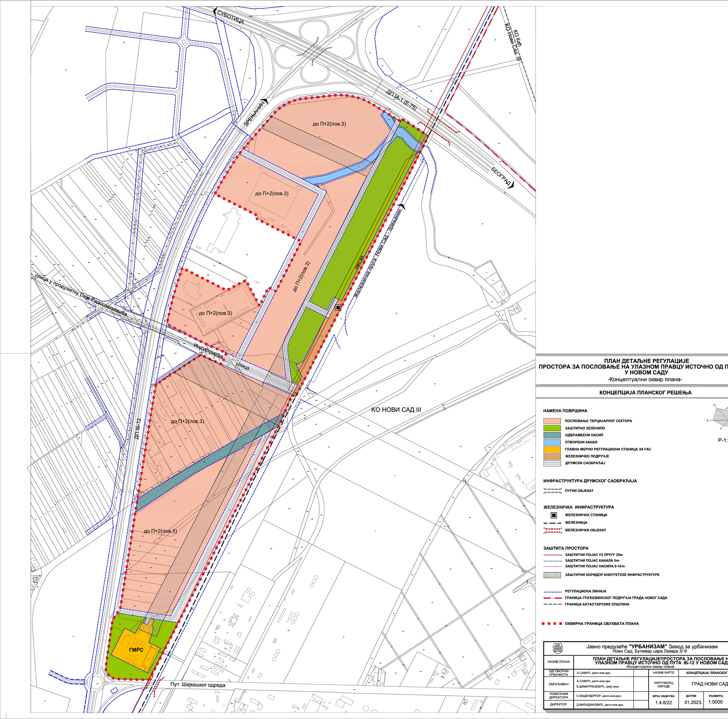Click the red ЖЕЛЕЗНИЧКИ ОБЈЕКАТ legend symbol
Screen dimensions: 728x719
[x=553, y=530]
